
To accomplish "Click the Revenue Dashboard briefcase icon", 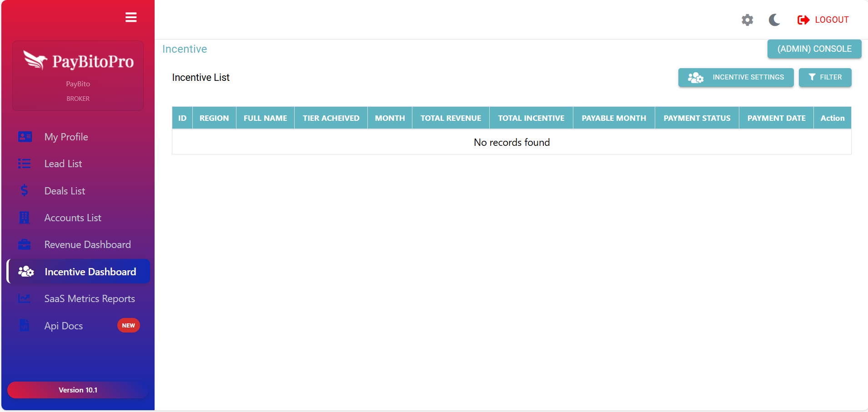I will click(25, 245).
